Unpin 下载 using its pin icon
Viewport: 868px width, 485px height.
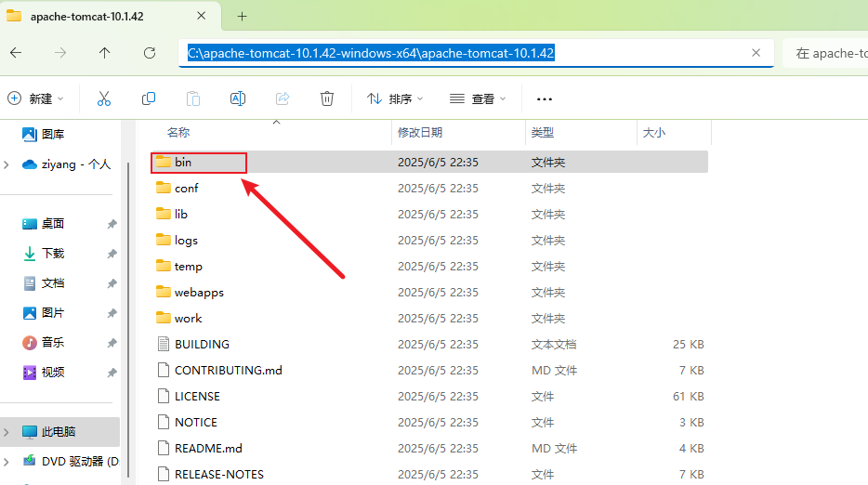112,254
